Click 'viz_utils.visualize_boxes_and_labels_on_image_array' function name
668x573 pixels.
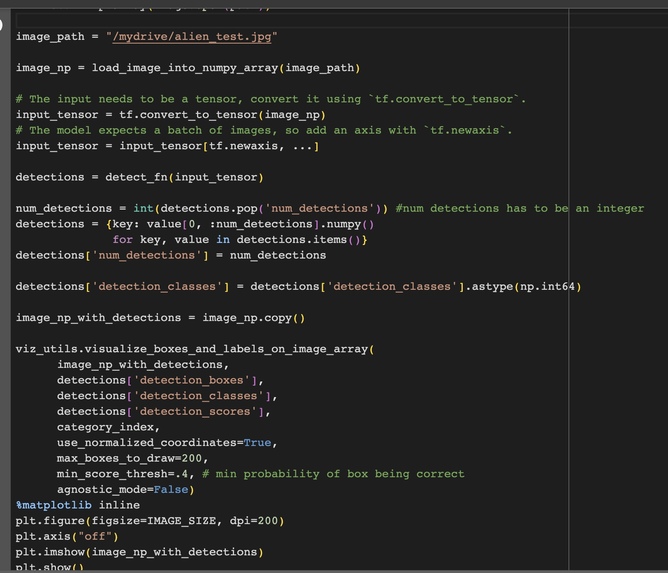click(x=192, y=349)
